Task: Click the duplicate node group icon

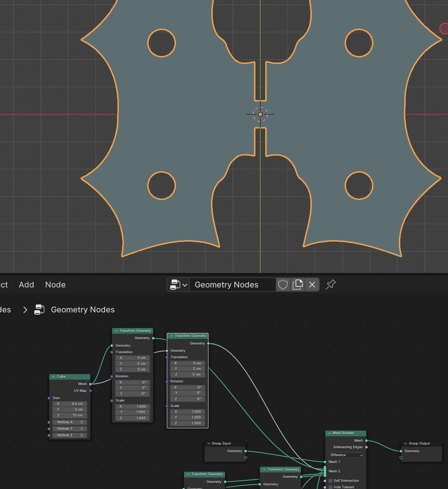Action: [x=297, y=285]
